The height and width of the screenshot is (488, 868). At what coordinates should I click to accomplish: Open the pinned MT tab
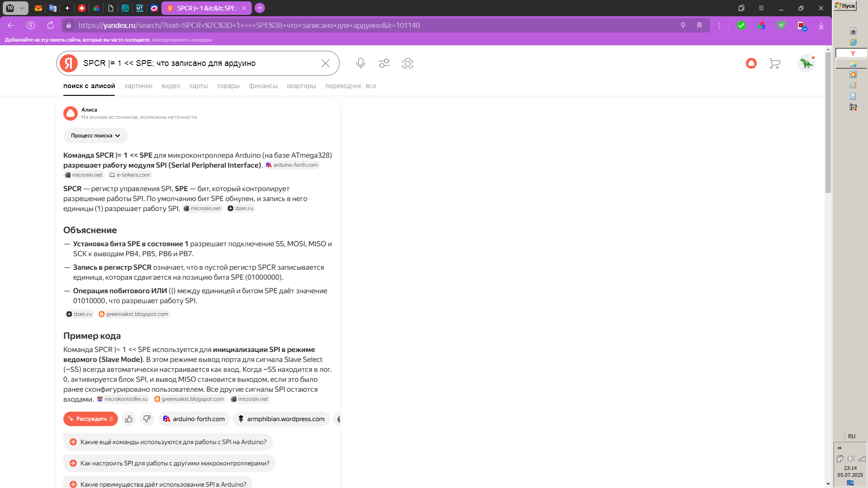(140, 8)
